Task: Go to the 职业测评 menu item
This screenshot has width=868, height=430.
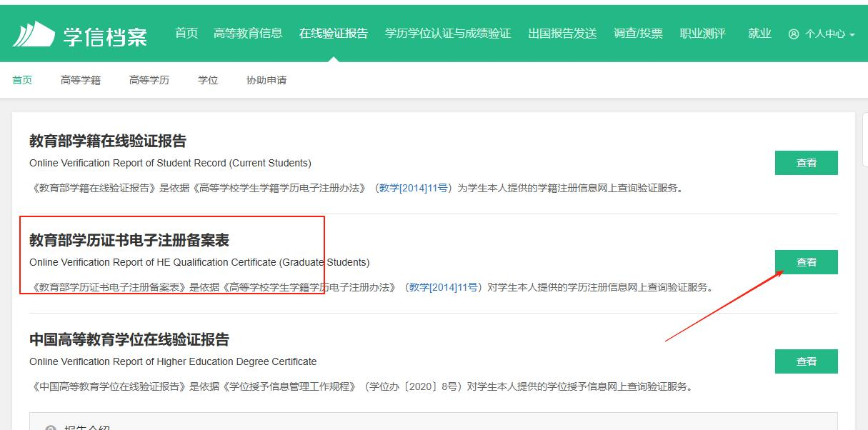Action: point(702,34)
